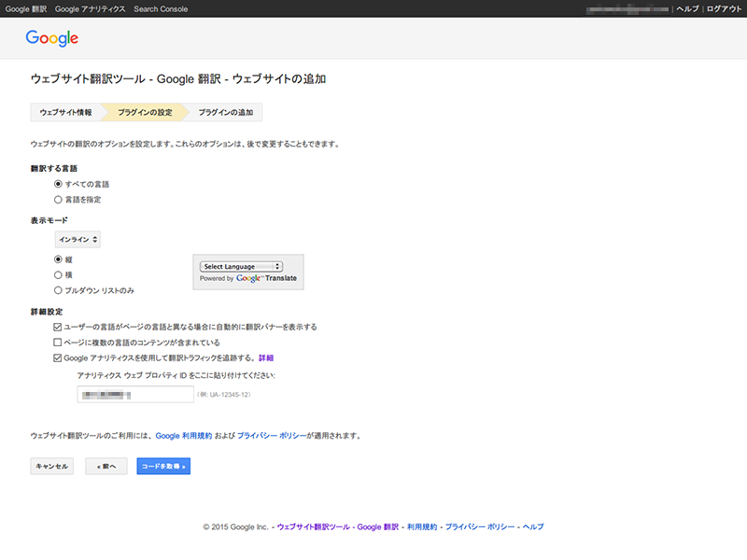Select the すべての言語 radio button

(x=58, y=184)
